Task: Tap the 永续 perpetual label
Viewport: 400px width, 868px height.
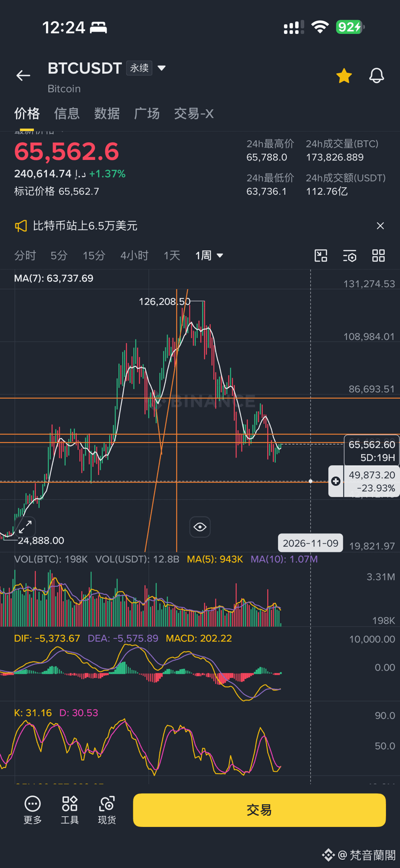Action: pyautogui.click(x=139, y=68)
